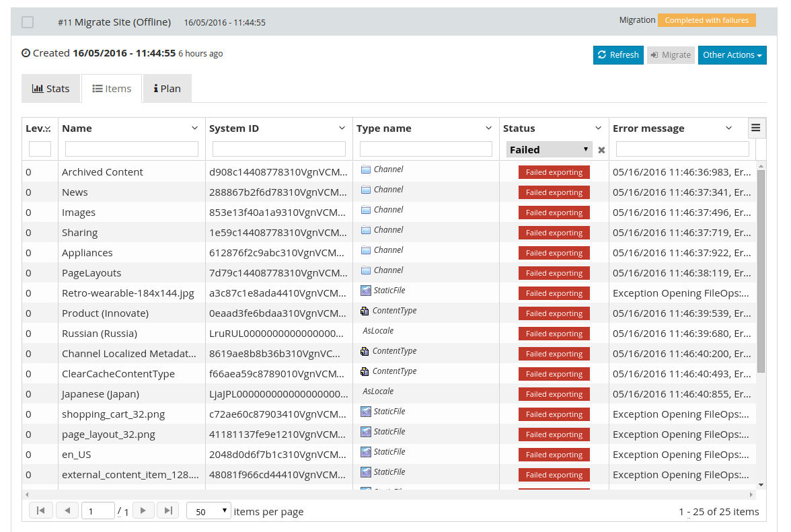
Task: Open the Status filter dropdown showing Failed
Action: click(549, 149)
